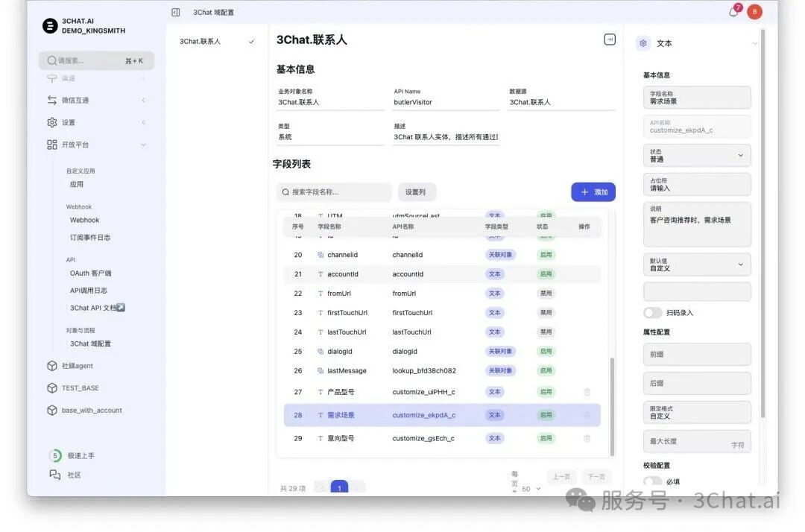Open the user avatar menu
This screenshot has height=532, width=805.
pyautogui.click(x=754, y=12)
